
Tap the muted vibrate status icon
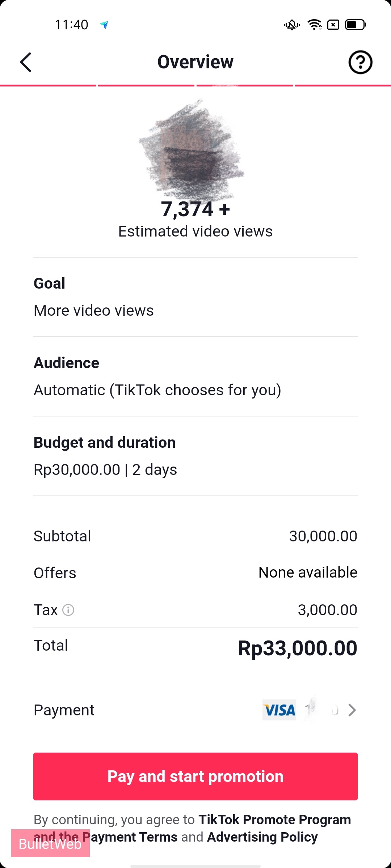[x=292, y=25]
